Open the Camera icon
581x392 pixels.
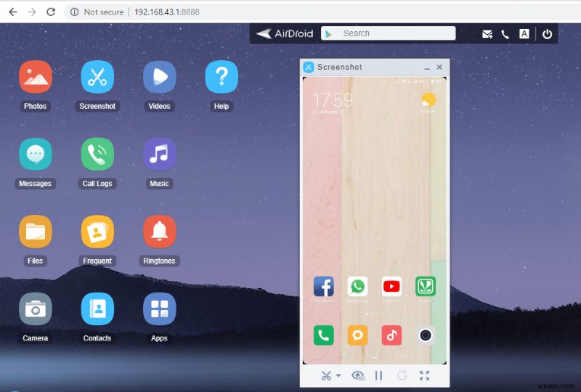pyautogui.click(x=35, y=309)
